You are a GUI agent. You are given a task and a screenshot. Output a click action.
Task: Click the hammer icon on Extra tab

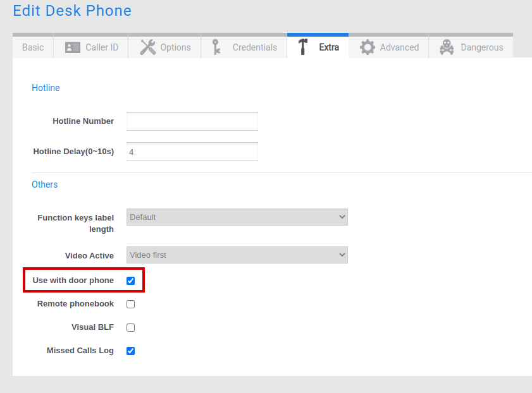coord(303,47)
